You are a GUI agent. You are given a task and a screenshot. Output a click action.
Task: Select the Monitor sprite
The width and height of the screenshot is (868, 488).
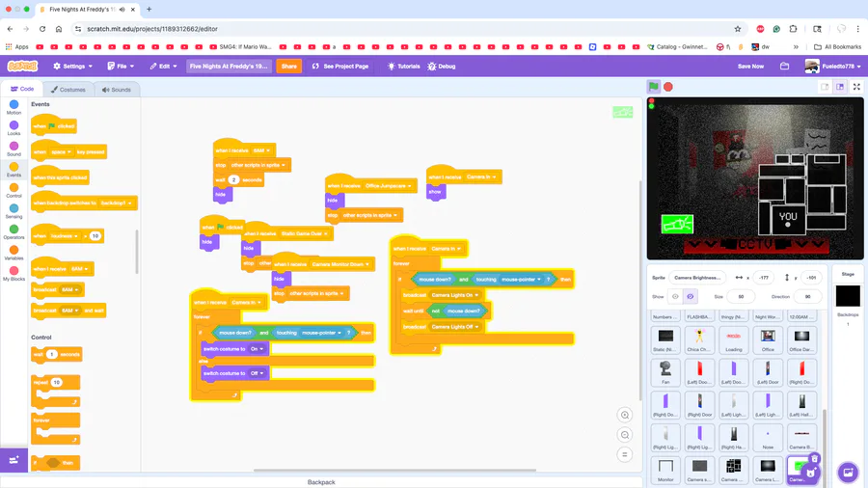click(665, 470)
